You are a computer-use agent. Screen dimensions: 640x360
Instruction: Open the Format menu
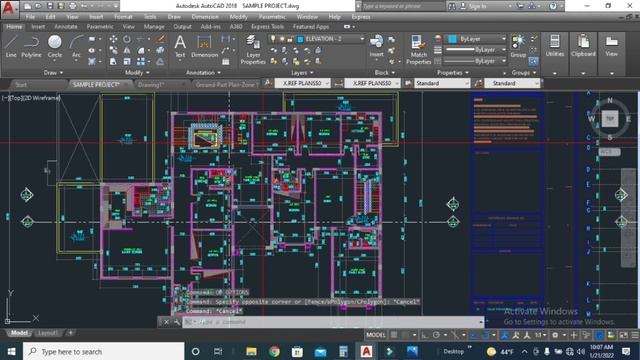(123, 17)
